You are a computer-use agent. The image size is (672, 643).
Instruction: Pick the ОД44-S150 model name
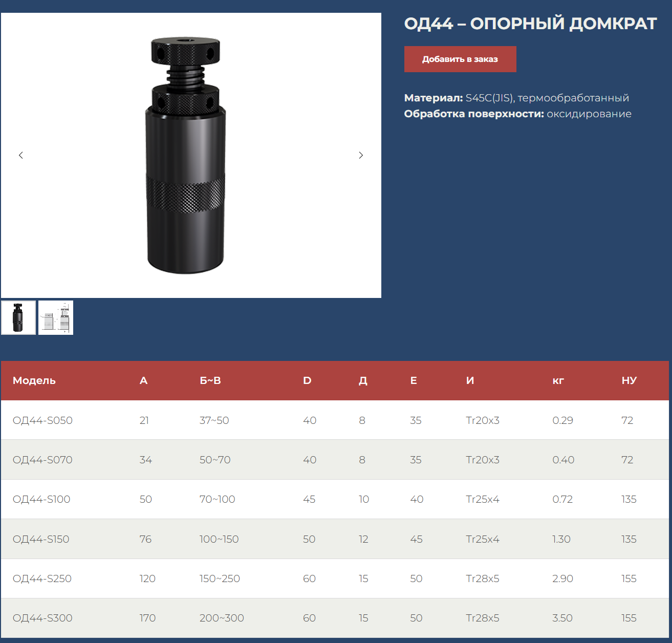(x=41, y=539)
